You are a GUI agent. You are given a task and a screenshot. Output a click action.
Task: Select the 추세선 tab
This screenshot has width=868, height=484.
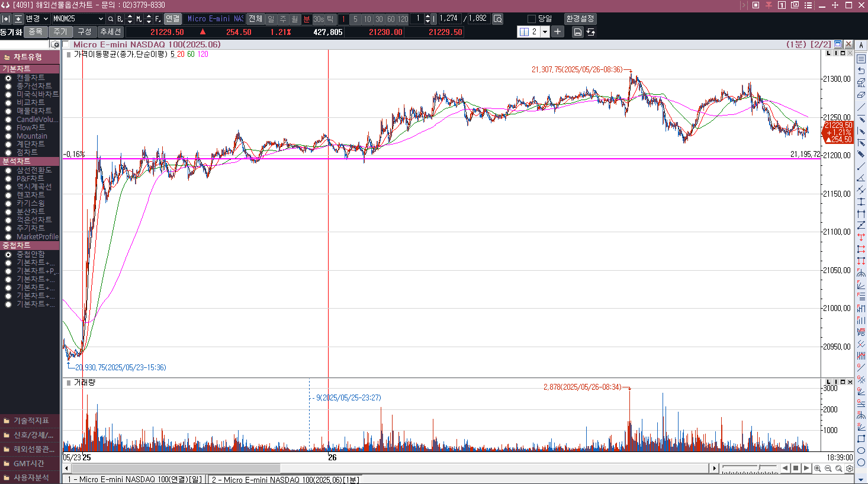[110, 32]
